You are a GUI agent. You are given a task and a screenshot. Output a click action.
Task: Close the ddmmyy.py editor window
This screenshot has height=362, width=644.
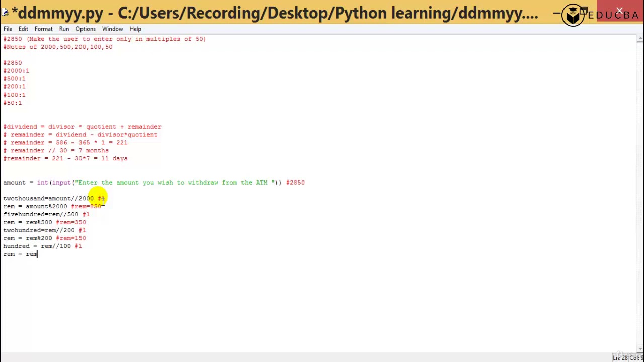click(x=620, y=11)
